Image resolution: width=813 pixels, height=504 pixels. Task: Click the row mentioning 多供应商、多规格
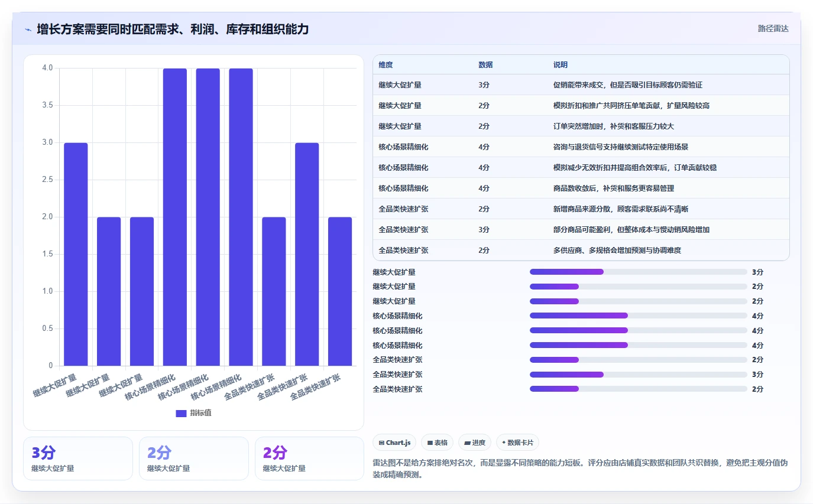[581, 250]
